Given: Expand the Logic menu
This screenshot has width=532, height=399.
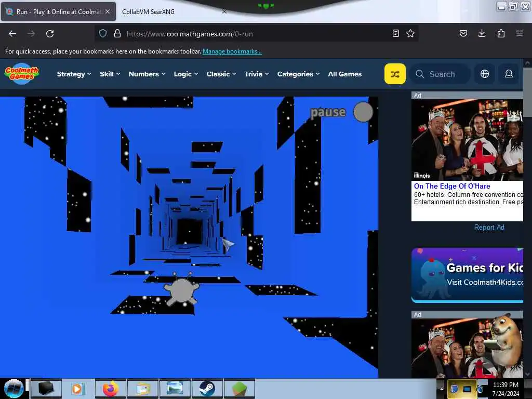Looking at the screenshot, I should click(x=186, y=74).
